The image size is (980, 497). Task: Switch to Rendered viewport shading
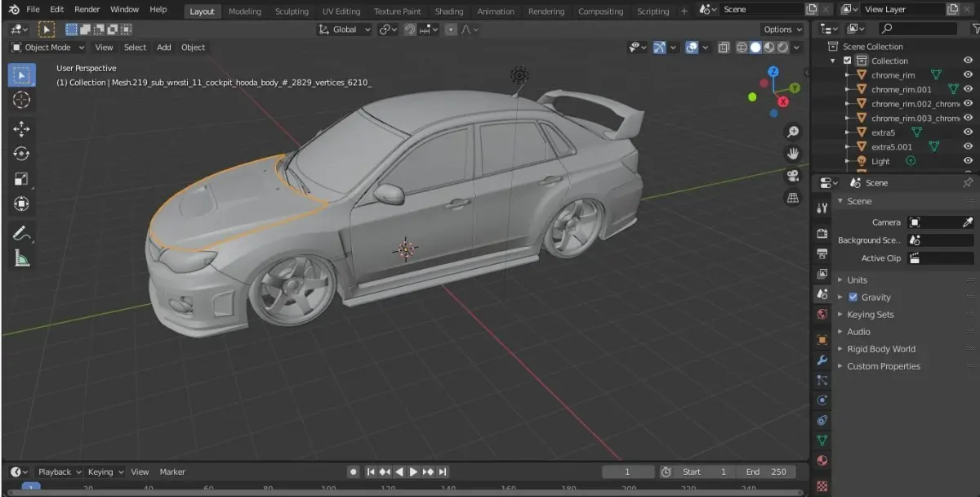tap(783, 47)
